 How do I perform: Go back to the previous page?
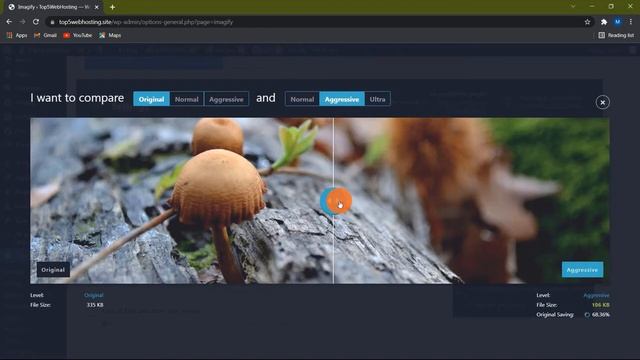click(x=9, y=22)
